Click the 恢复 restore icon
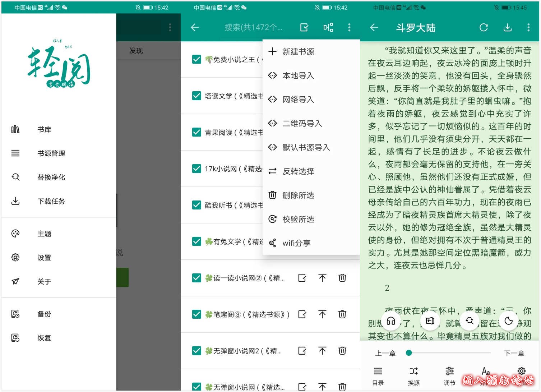541x392 pixels. coord(15,338)
